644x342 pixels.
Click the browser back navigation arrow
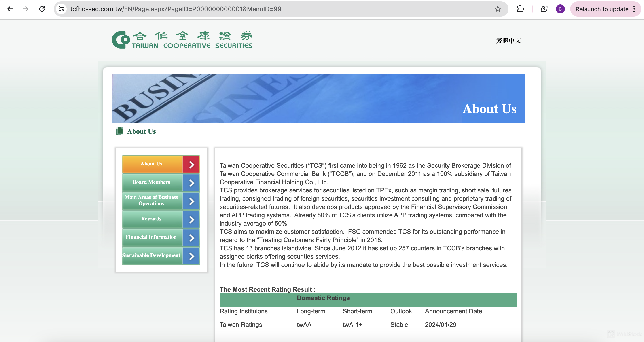(x=10, y=9)
